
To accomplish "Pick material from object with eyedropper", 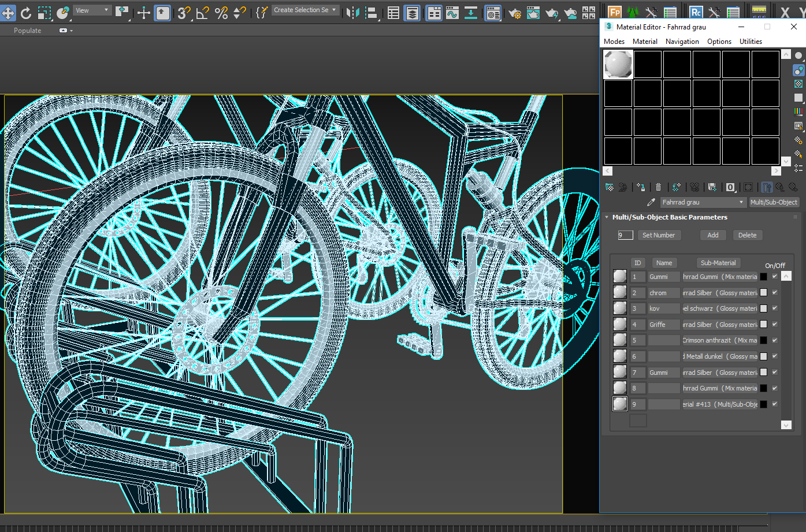I will click(x=651, y=202).
